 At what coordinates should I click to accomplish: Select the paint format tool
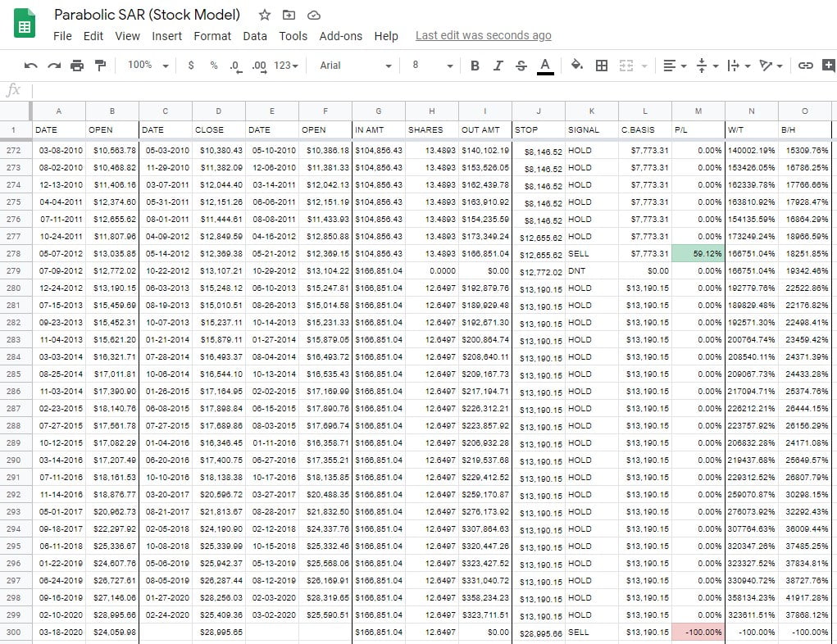click(100, 66)
